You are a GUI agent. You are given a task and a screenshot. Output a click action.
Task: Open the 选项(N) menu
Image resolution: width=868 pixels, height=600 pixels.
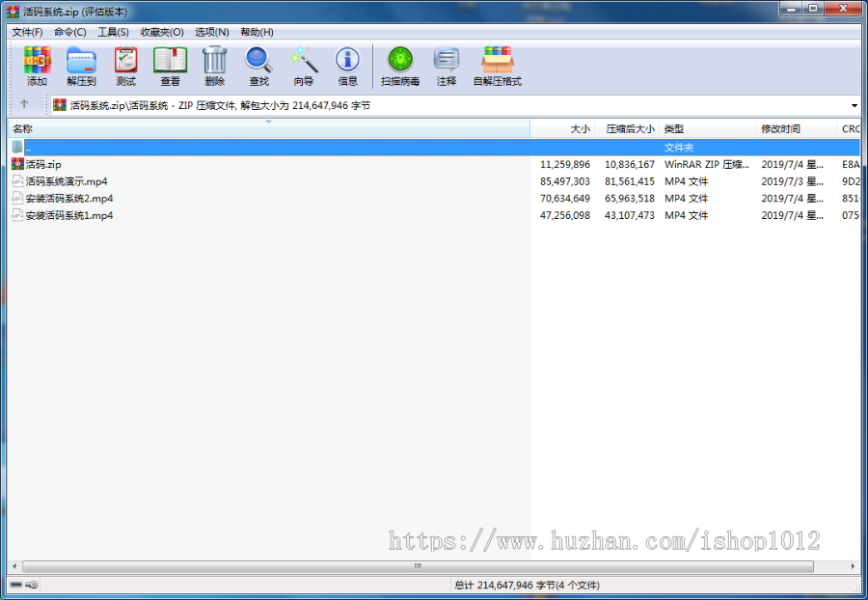(211, 32)
